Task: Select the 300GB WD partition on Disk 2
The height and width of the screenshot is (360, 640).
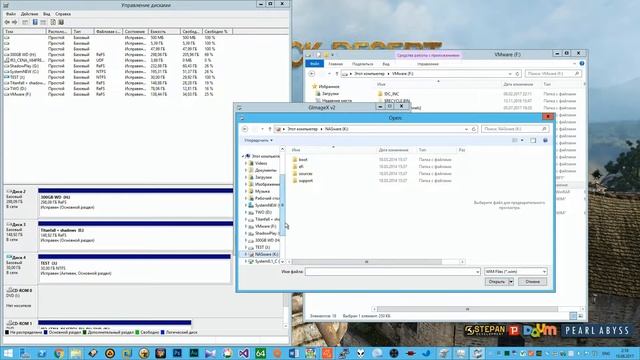Action: [136, 203]
